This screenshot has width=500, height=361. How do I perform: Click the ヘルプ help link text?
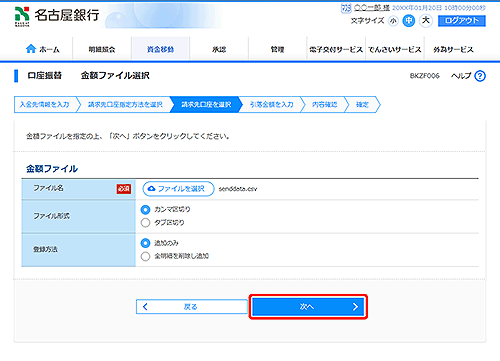(x=461, y=76)
